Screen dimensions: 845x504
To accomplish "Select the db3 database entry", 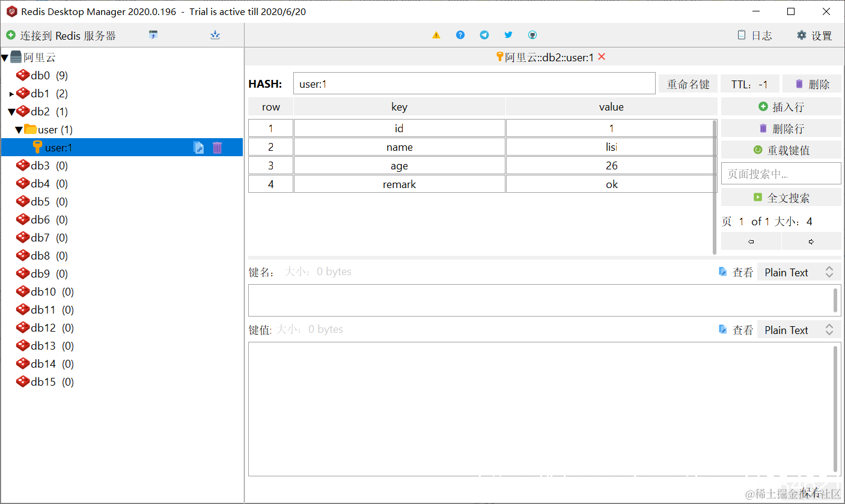I will [42, 166].
